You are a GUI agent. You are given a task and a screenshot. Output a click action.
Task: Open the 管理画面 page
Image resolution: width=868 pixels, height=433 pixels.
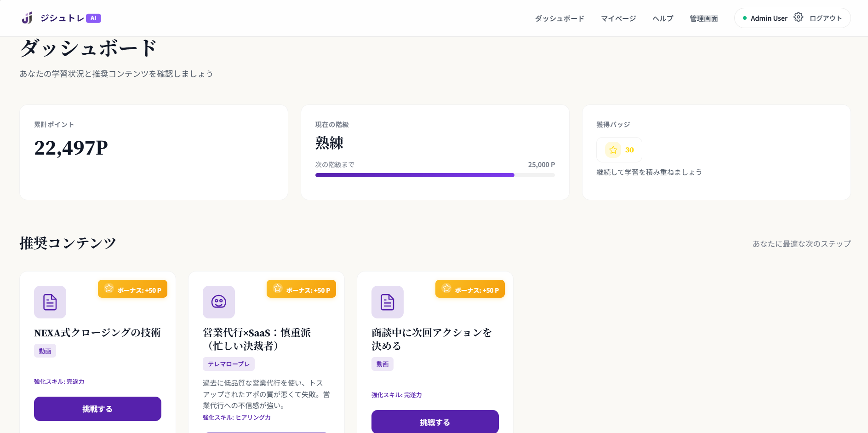(703, 18)
